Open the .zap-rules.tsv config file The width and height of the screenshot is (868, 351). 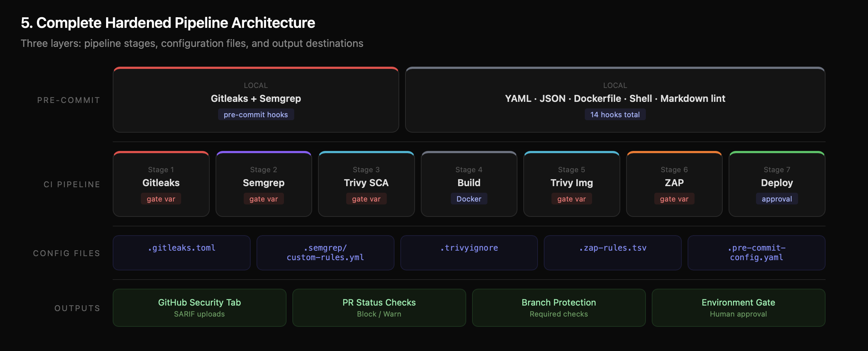(613, 252)
